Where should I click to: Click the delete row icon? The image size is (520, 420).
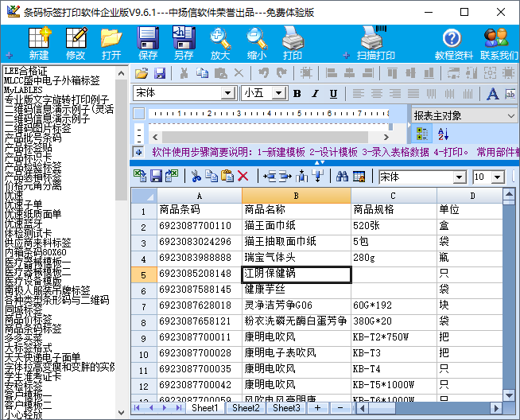(x=285, y=176)
